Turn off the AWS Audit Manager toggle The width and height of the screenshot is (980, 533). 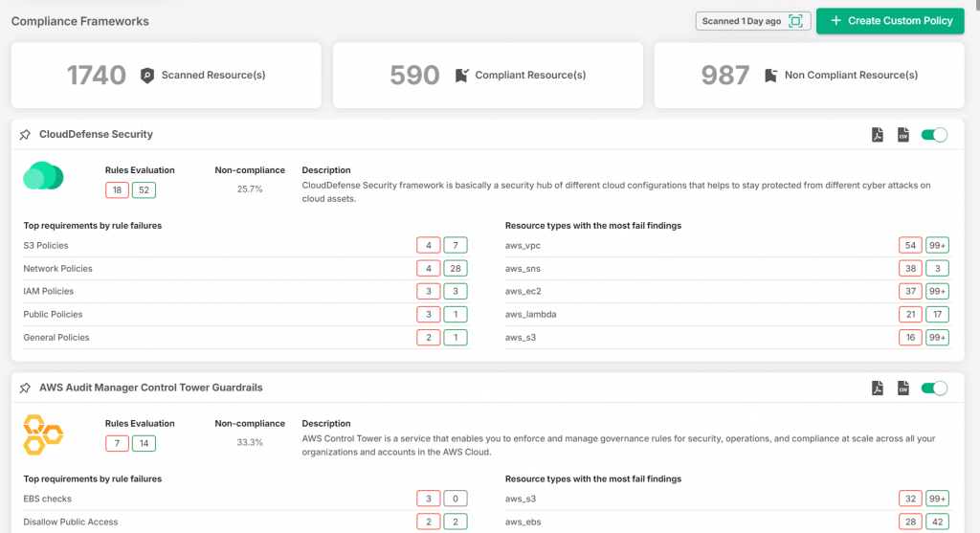coord(933,388)
